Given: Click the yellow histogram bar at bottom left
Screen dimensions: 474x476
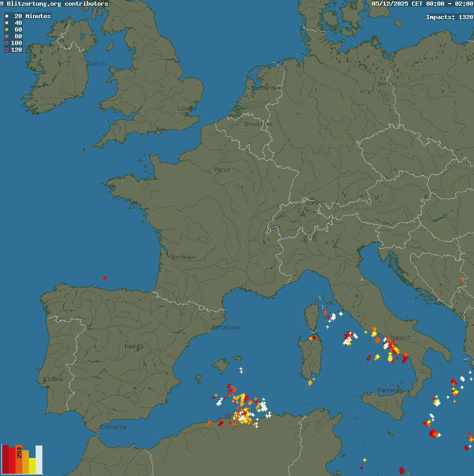Looking at the screenshot, I should click(x=32, y=466).
